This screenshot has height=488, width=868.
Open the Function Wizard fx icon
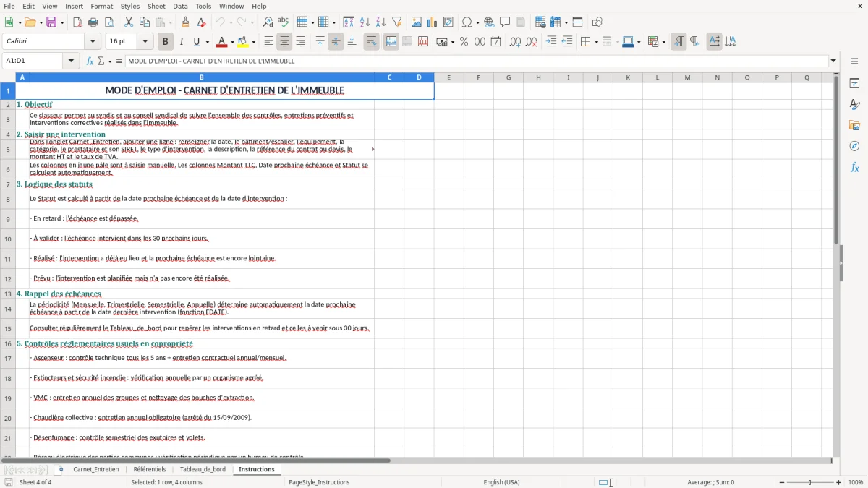[x=90, y=61]
